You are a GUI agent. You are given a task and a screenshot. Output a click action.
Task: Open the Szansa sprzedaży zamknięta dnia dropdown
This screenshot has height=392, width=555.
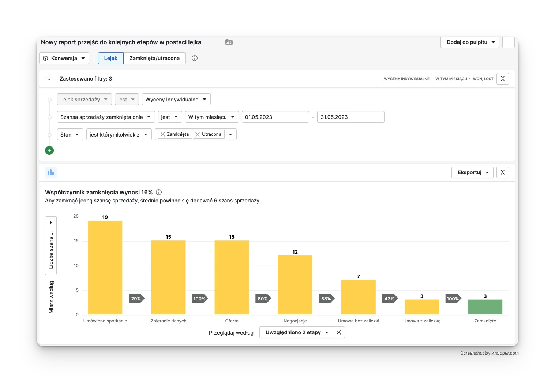tap(106, 117)
